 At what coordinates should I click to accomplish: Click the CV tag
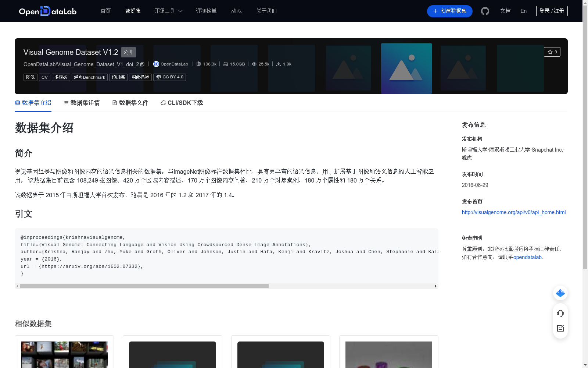pyautogui.click(x=44, y=77)
